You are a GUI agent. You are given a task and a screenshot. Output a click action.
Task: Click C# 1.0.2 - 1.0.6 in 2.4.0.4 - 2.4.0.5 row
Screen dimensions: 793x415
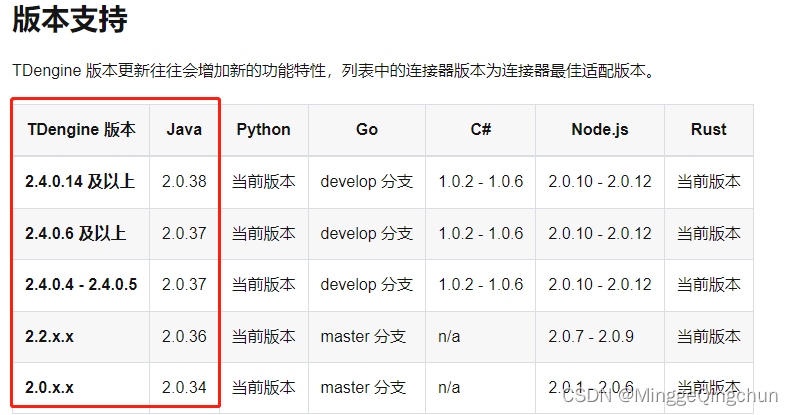click(x=480, y=285)
